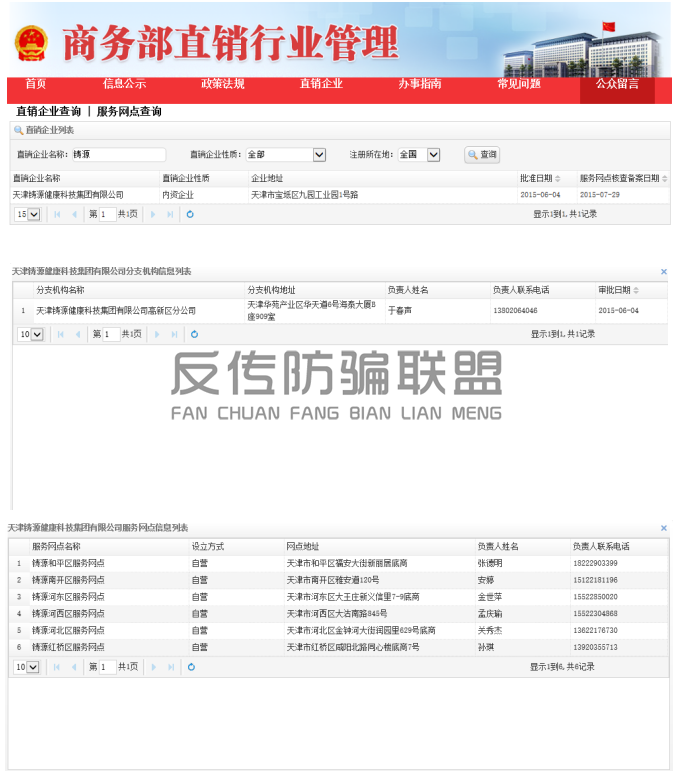Viewport: 673px width, 771px height.
Task: Close the 分支机构信息列表 panel
Action: click(663, 272)
